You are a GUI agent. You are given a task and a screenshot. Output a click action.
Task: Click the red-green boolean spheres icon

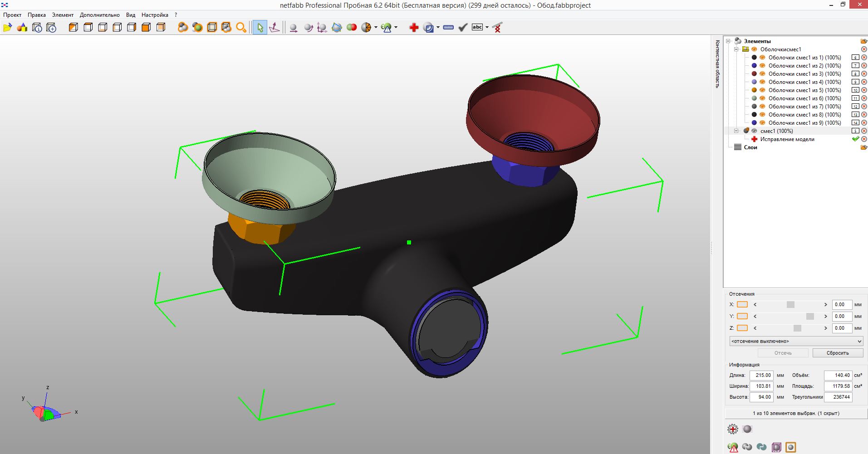pos(352,28)
